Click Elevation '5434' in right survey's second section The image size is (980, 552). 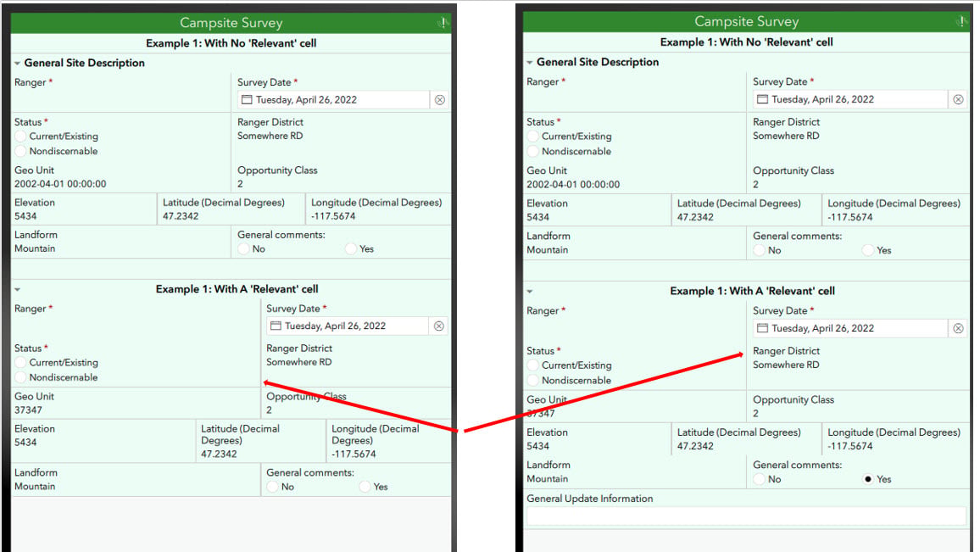[x=538, y=446]
